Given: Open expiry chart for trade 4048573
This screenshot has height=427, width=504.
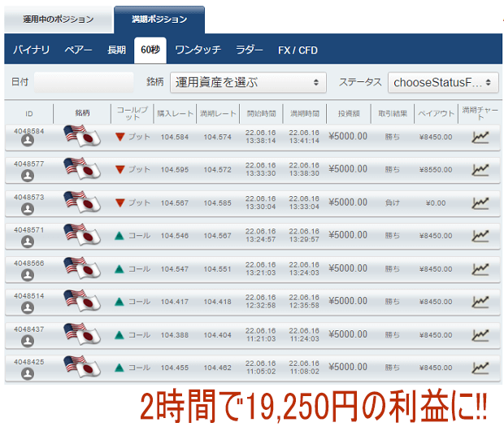Looking at the screenshot, I should [480, 203].
